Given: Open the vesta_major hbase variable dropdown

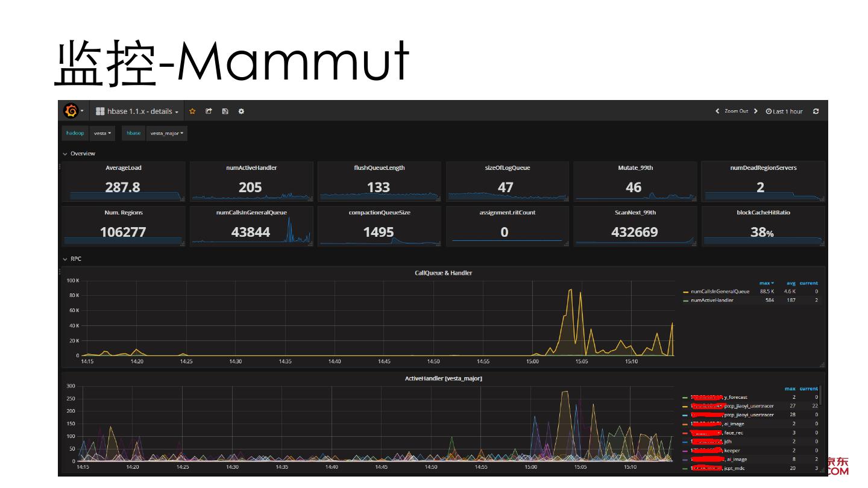Looking at the screenshot, I should (x=166, y=133).
